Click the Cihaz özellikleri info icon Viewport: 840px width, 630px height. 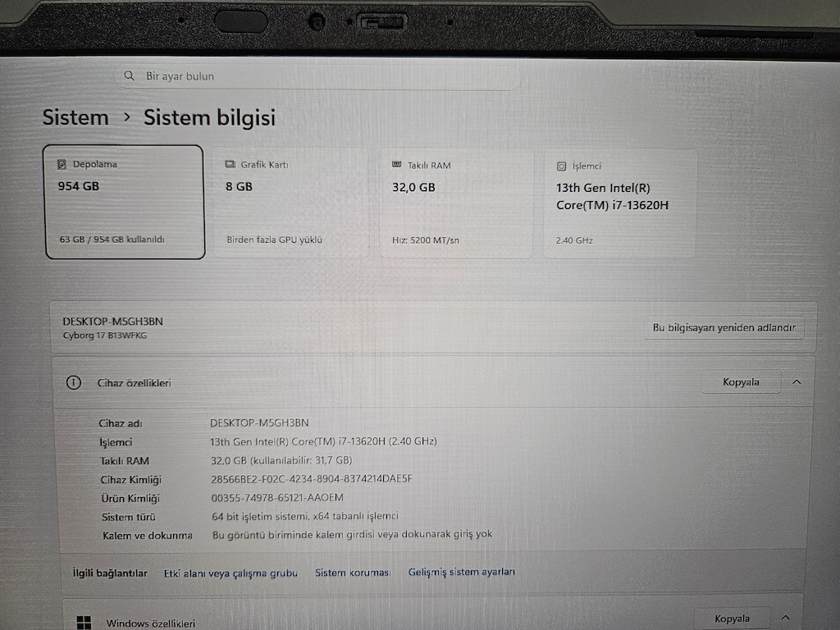(x=73, y=382)
